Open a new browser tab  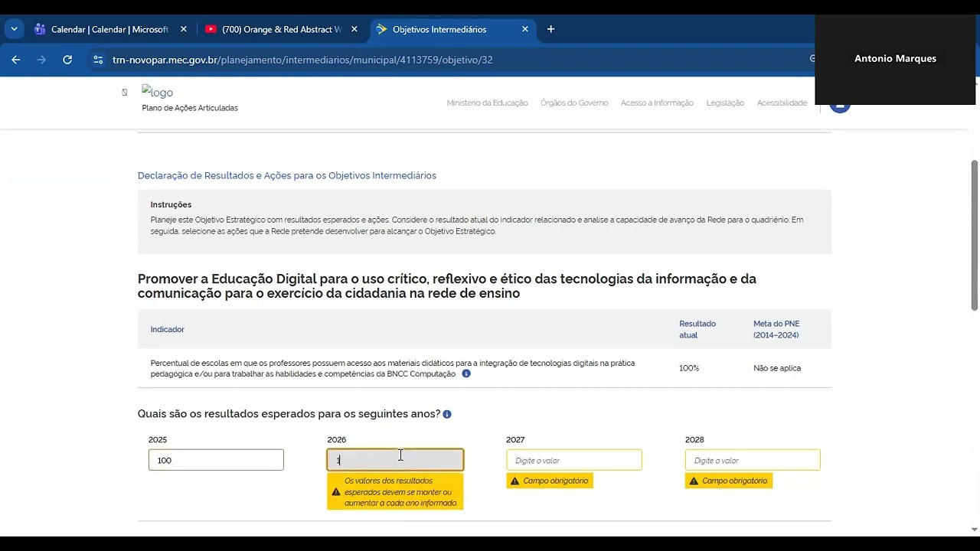point(550,29)
